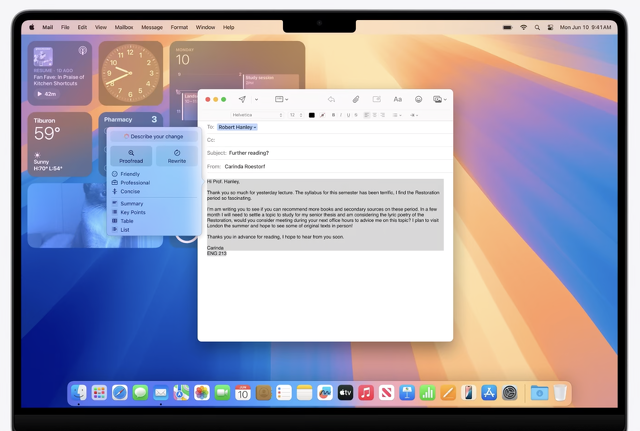Align text right
Screen dimensions: 640x431
(x=382, y=115)
